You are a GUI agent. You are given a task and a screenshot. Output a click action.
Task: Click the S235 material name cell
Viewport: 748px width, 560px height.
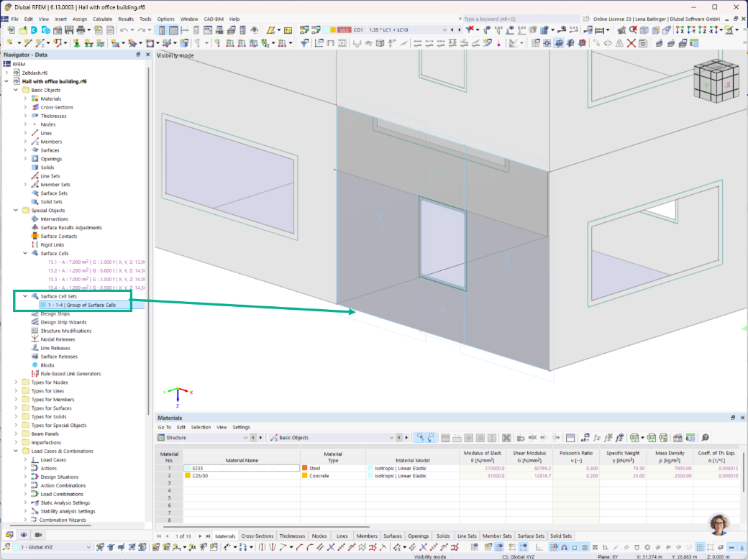242,468
